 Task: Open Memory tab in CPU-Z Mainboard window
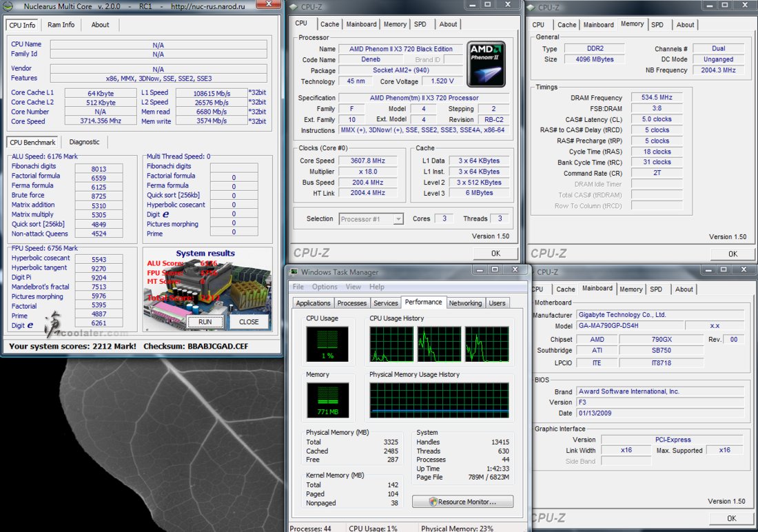[631, 289]
